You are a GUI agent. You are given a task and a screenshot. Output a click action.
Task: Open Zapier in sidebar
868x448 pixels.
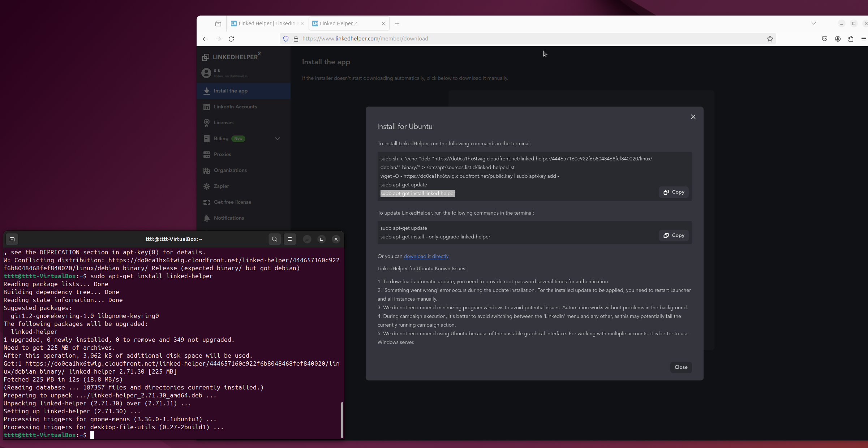[x=244, y=186]
